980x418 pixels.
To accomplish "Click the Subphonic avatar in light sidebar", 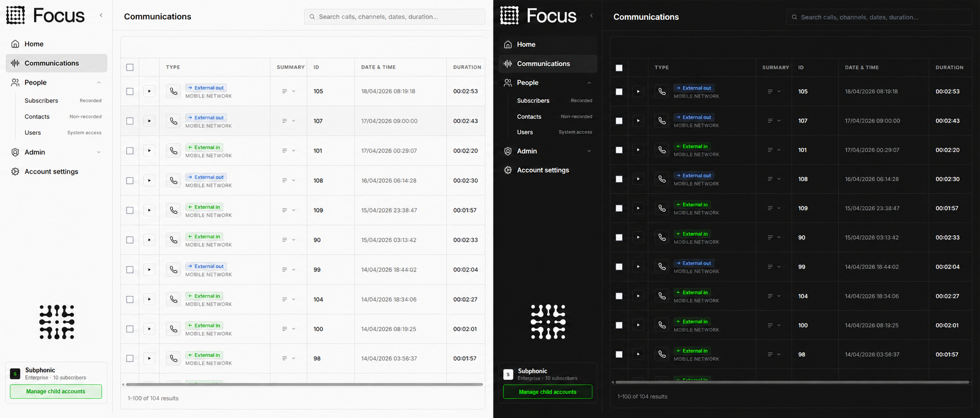I will pyautogui.click(x=15, y=374).
